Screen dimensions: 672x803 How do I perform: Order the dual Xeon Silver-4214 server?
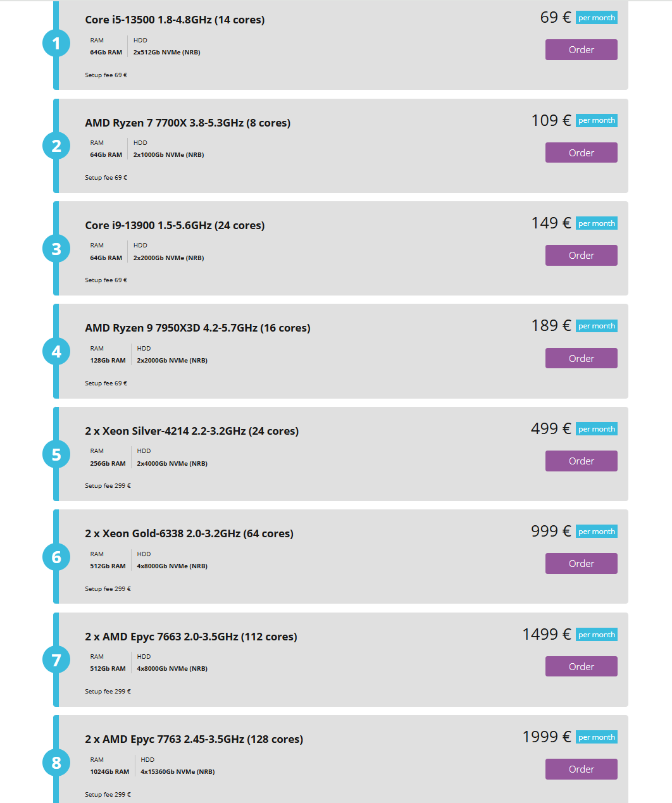click(581, 461)
